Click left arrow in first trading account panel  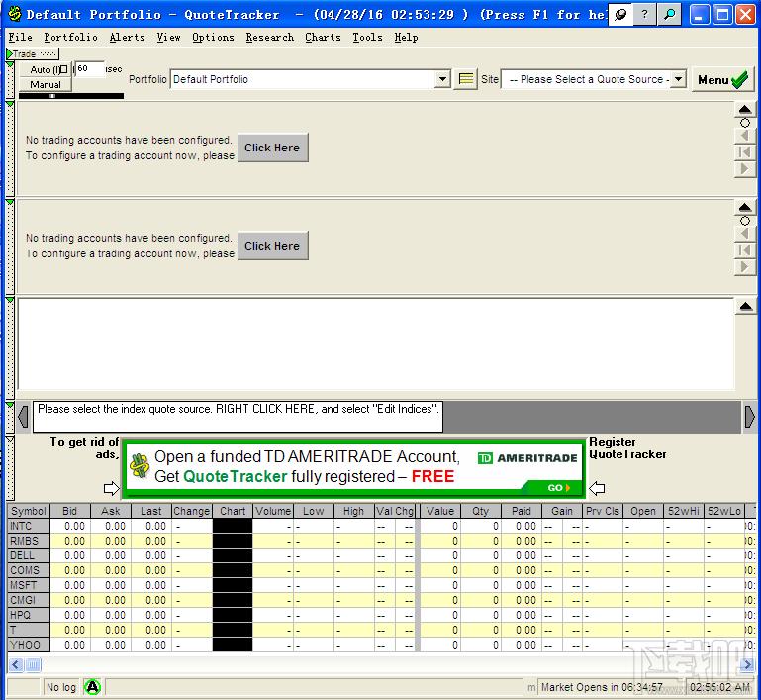pyautogui.click(x=744, y=136)
